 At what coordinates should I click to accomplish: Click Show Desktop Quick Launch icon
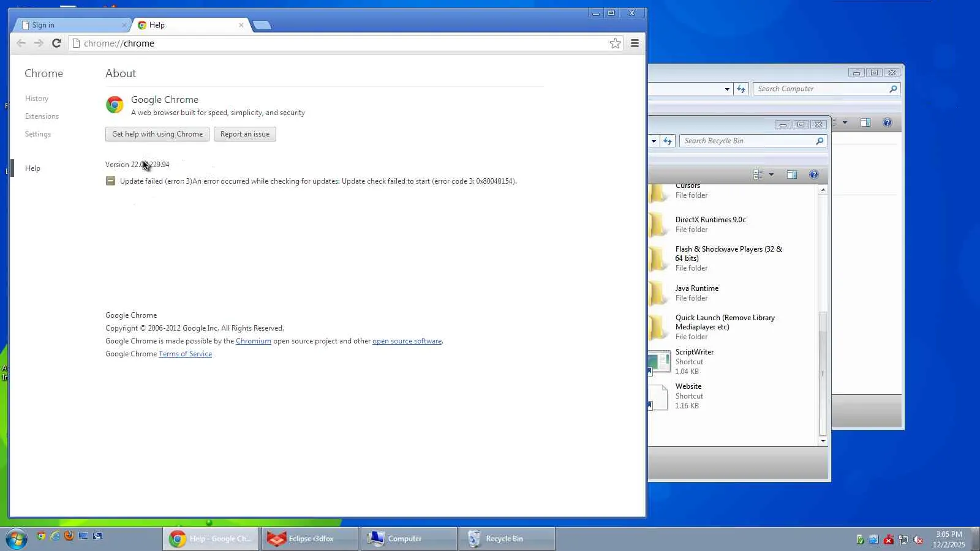tap(83, 536)
